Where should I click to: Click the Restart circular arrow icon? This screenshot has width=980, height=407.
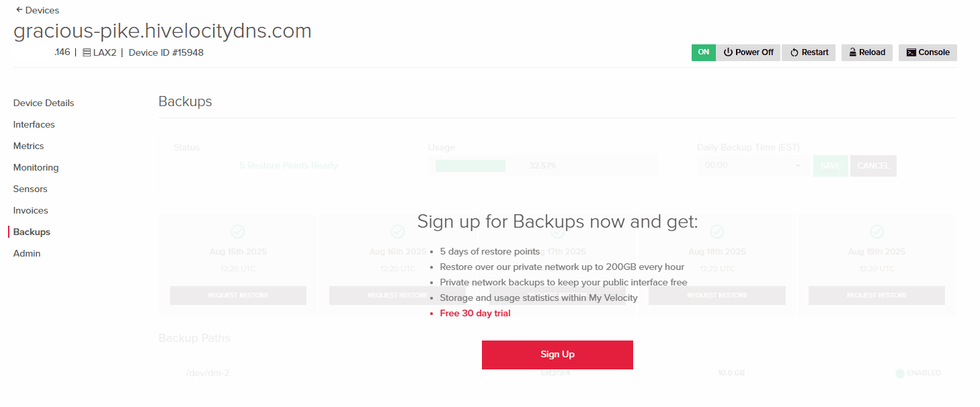(794, 52)
